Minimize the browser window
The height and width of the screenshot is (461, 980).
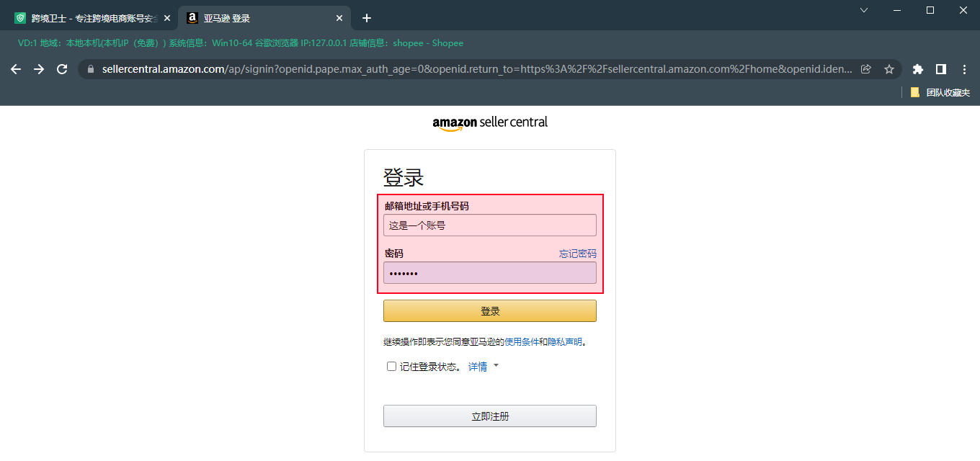[897, 10]
